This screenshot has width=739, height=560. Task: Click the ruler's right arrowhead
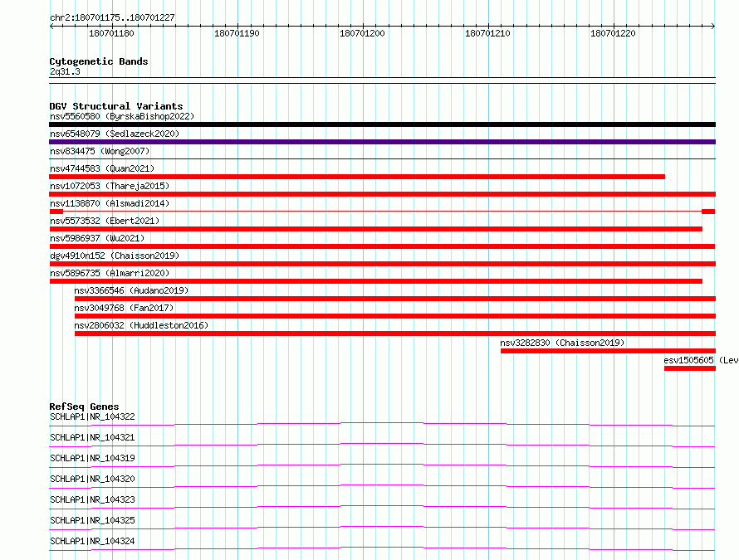click(x=713, y=27)
